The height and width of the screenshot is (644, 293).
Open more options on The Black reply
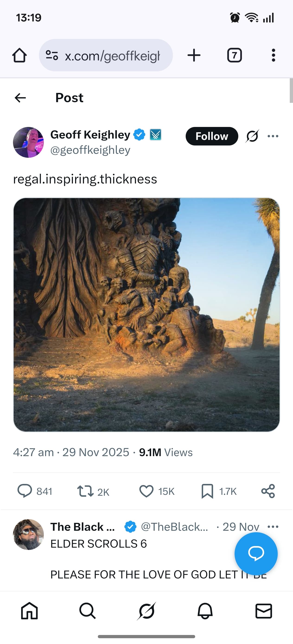[x=273, y=527]
